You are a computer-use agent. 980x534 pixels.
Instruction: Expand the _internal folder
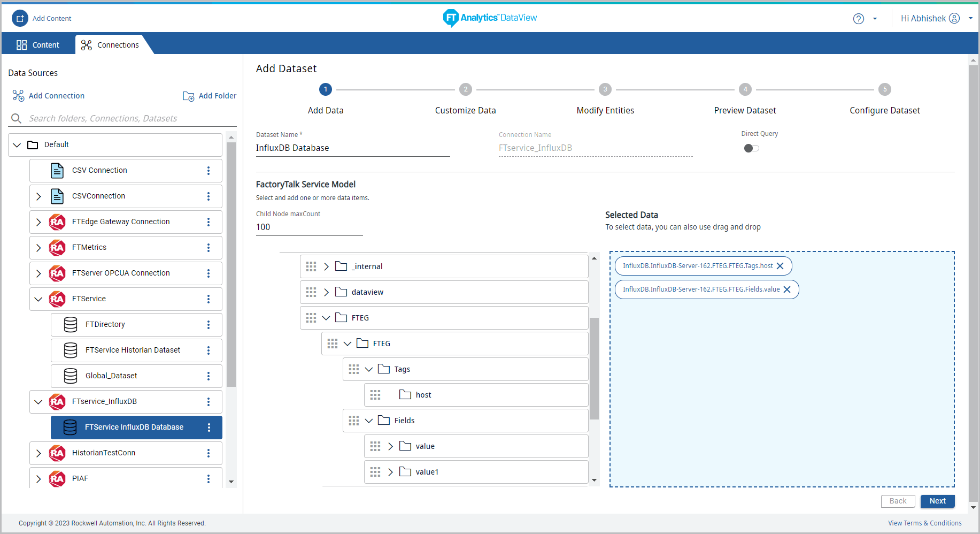click(x=326, y=266)
